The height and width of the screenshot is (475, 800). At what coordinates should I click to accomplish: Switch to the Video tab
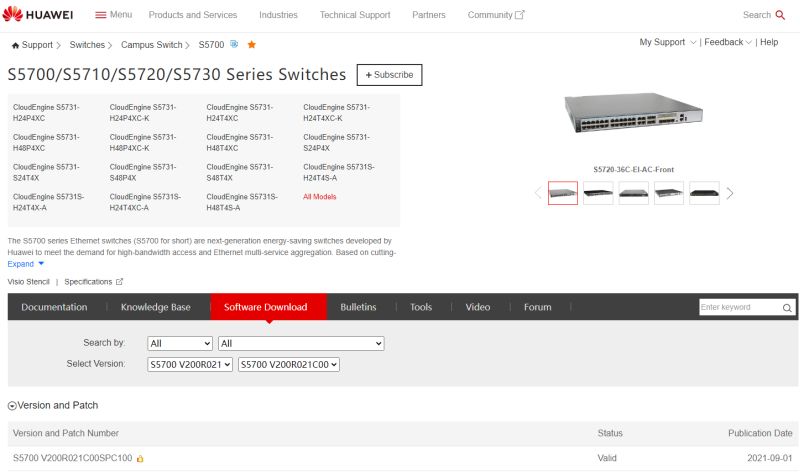pos(478,307)
